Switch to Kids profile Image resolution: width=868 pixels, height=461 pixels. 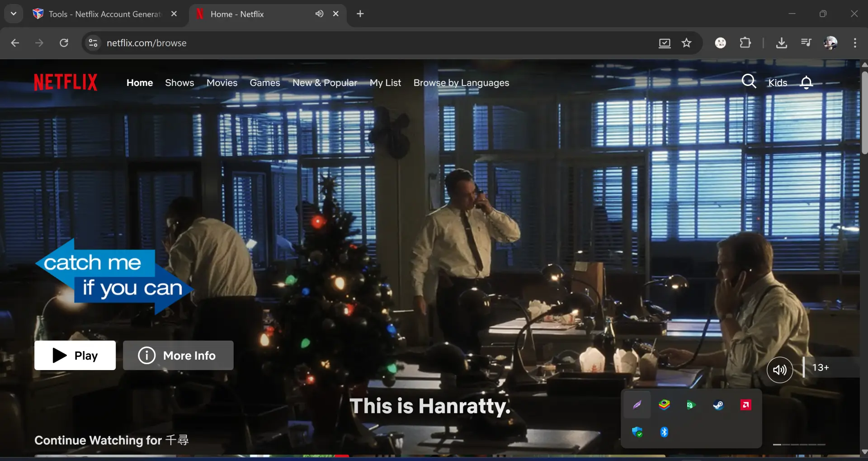click(778, 83)
